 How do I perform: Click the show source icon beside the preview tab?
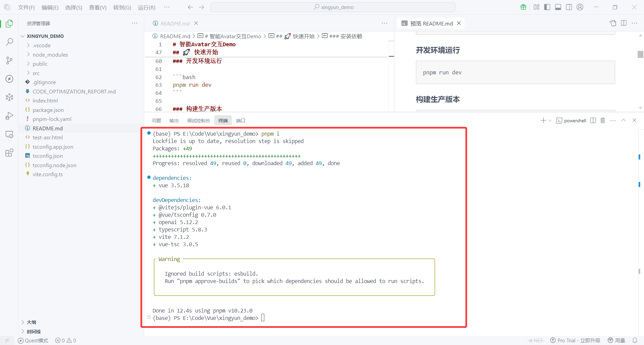tap(613, 23)
